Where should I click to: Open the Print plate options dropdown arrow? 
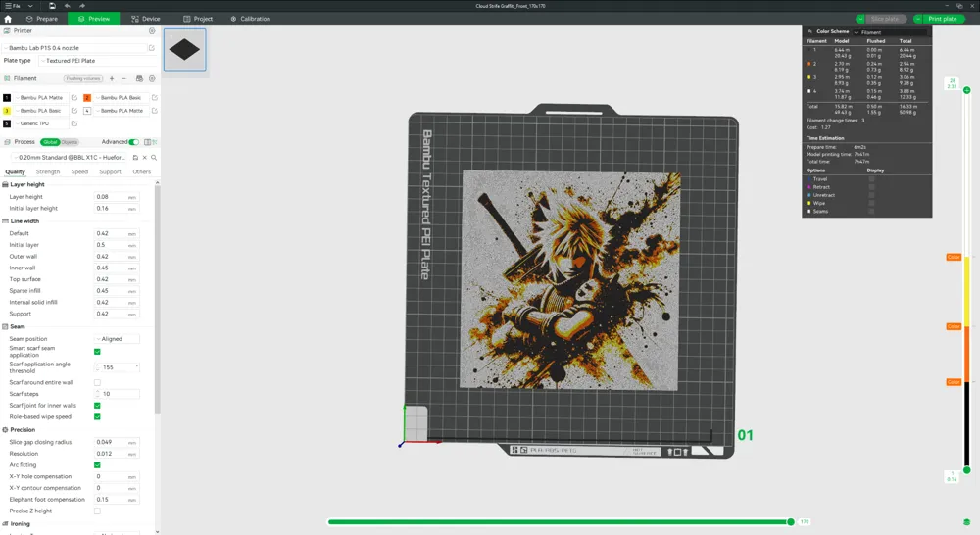tap(918, 19)
